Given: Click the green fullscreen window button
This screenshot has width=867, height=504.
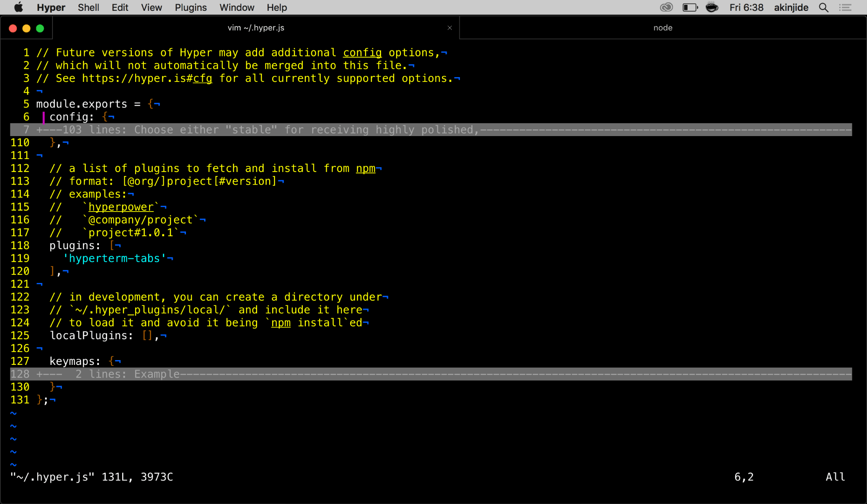Looking at the screenshot, I should click(x=40, y=28).
